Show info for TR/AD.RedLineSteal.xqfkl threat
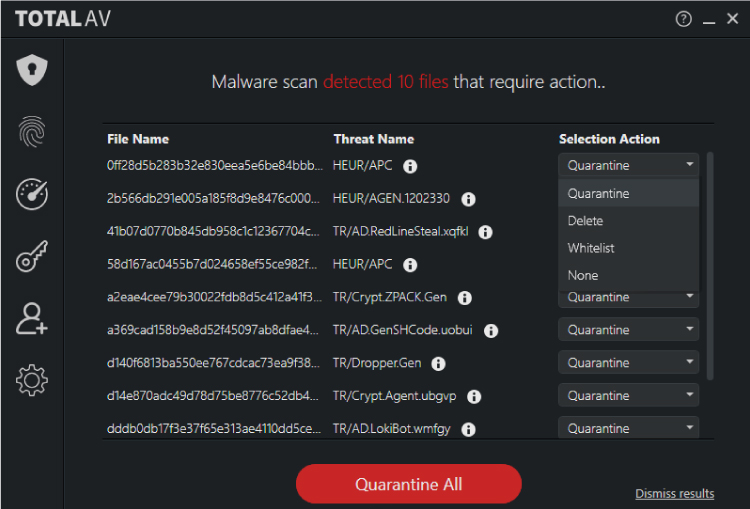Viewport: 750px width, 509px height. pos(486,232)
